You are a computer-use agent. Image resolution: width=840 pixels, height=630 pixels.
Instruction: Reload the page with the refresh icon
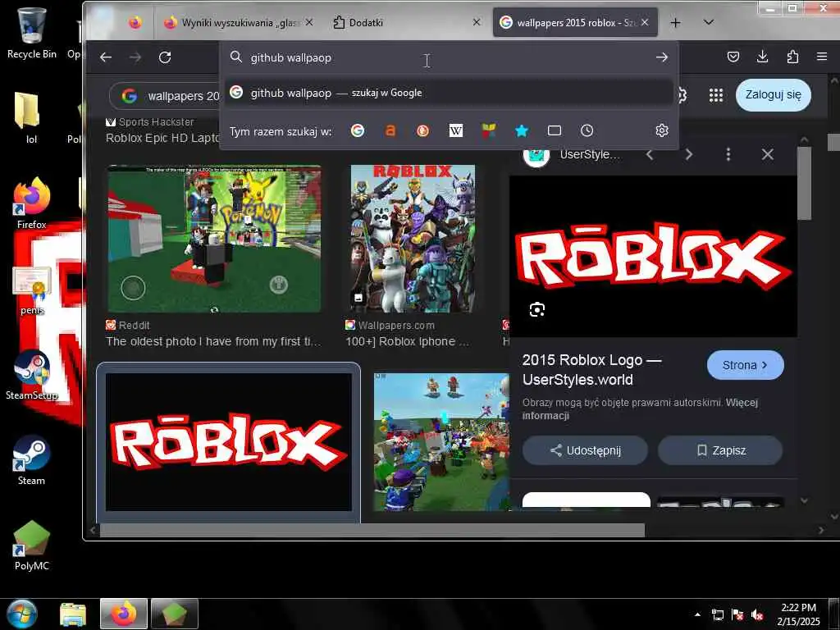click(x=164, y=57)
